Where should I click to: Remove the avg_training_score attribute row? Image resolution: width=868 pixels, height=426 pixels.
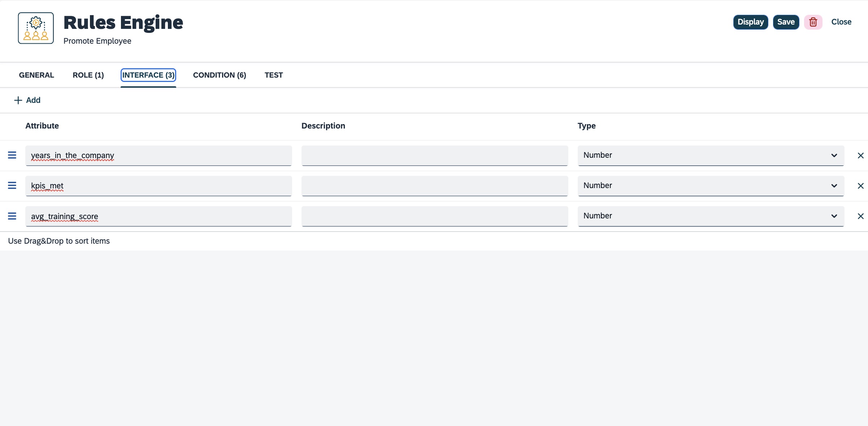(x=861, y=216)
